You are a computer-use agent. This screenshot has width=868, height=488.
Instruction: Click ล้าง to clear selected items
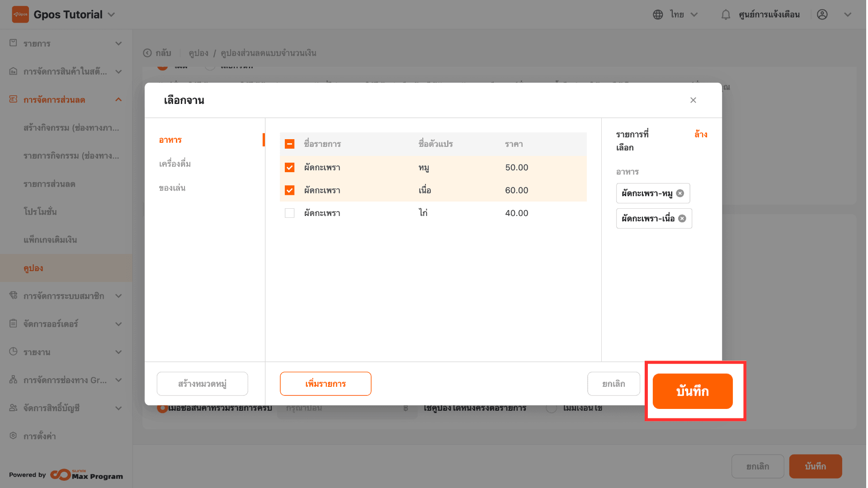click(x=701, y=135)
